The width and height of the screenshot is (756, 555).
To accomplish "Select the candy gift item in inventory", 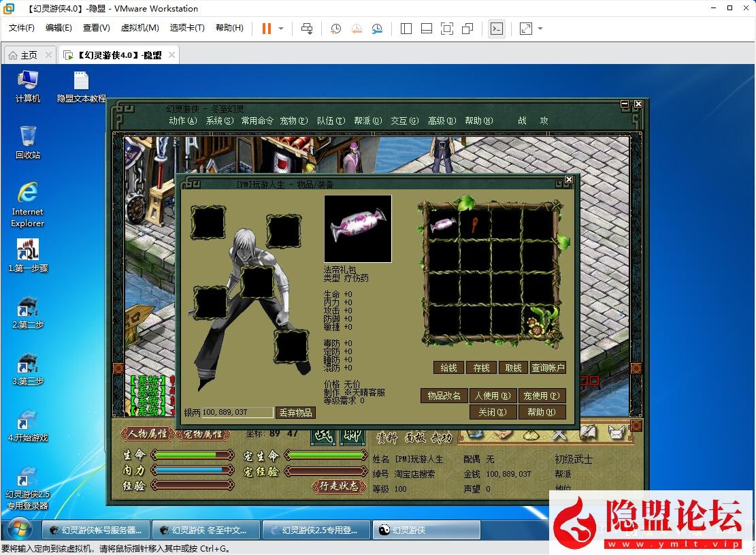I will click(443, 224).
